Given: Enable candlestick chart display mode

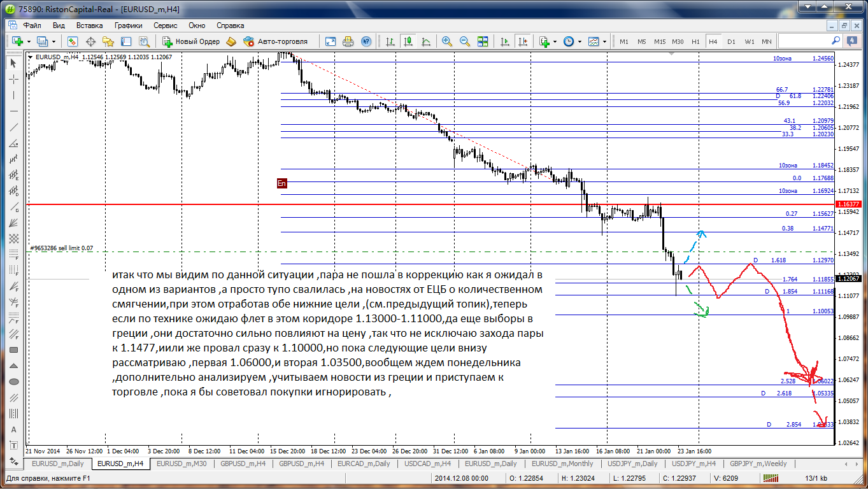Looking at the screenshot, I should point(408,41).
